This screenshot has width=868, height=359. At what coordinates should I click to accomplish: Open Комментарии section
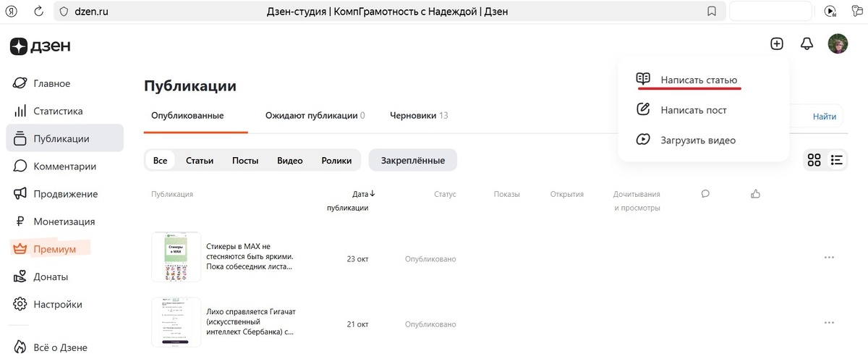(64, 166)
